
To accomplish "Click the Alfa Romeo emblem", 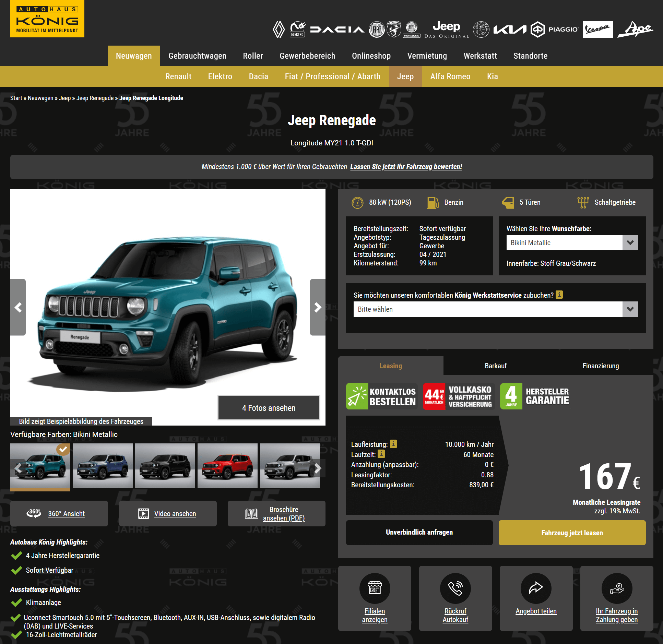I will coord(481,30).
